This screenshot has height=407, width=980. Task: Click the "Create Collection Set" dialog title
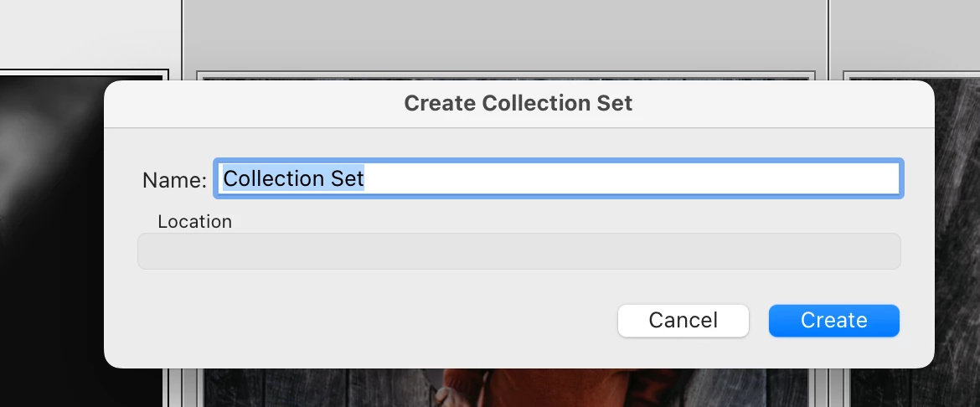518,104
